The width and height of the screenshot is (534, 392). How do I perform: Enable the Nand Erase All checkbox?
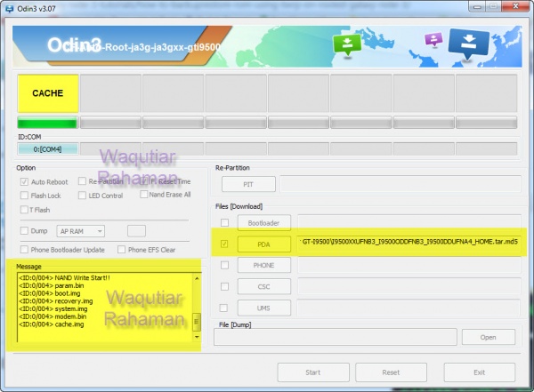click(x=143, y=195)
